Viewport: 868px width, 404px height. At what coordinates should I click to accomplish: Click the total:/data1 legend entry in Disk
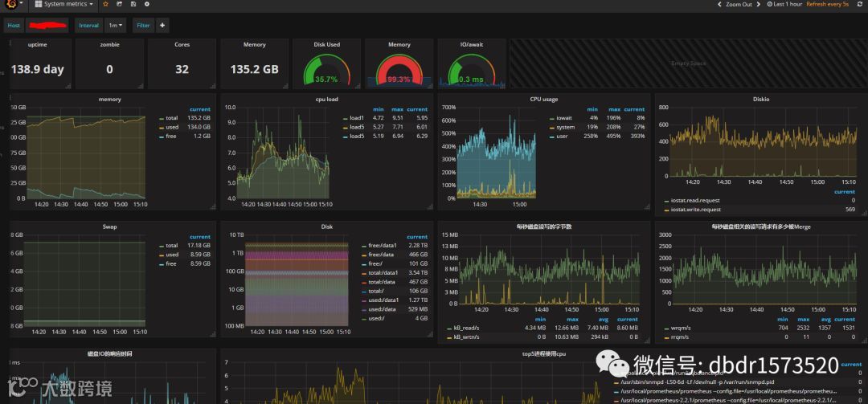tap(383, 273)
